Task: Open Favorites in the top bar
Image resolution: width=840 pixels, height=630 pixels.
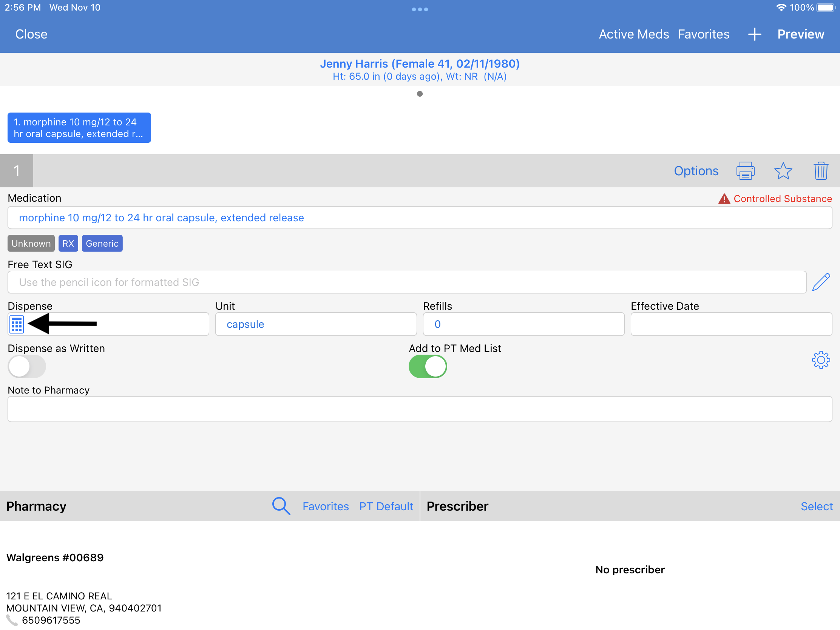Action: (x=704, y=34)
